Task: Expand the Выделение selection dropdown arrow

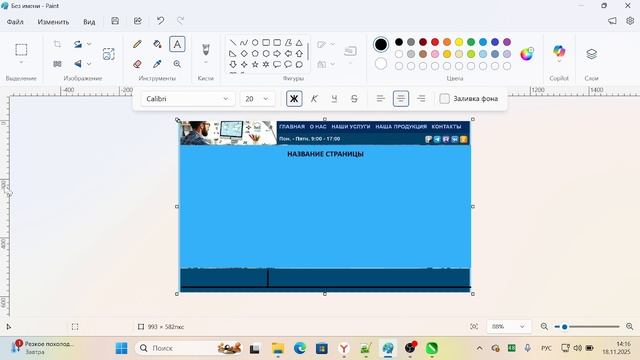Action: (x=21, y=63)
